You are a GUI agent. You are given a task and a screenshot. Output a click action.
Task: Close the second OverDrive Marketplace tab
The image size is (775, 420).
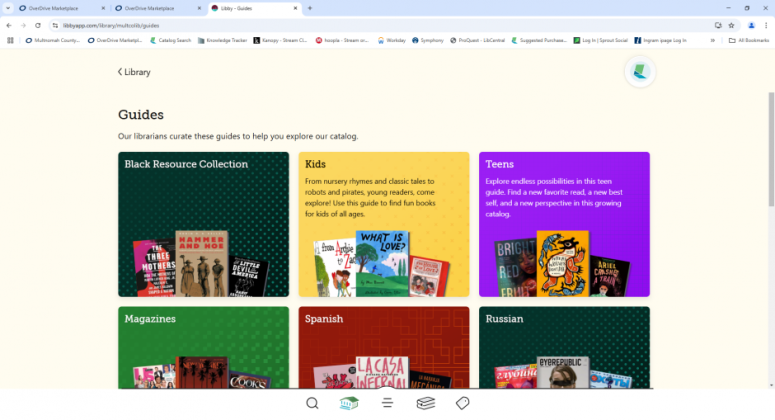tap(199, 8)
